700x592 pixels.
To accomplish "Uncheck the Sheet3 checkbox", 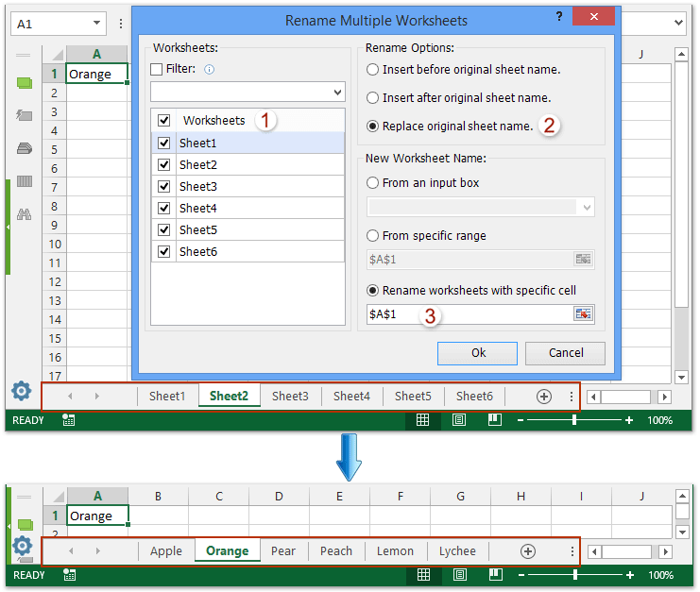I will point(164,186).
